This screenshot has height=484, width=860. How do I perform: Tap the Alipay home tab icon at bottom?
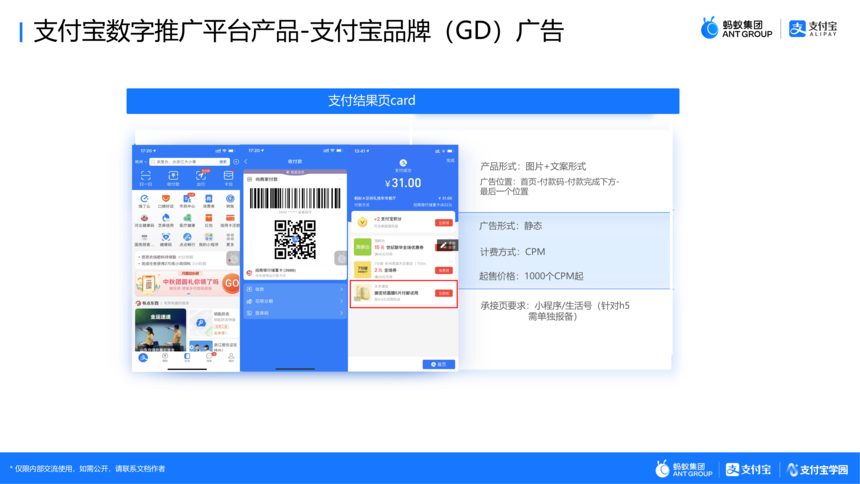[143, 357]
